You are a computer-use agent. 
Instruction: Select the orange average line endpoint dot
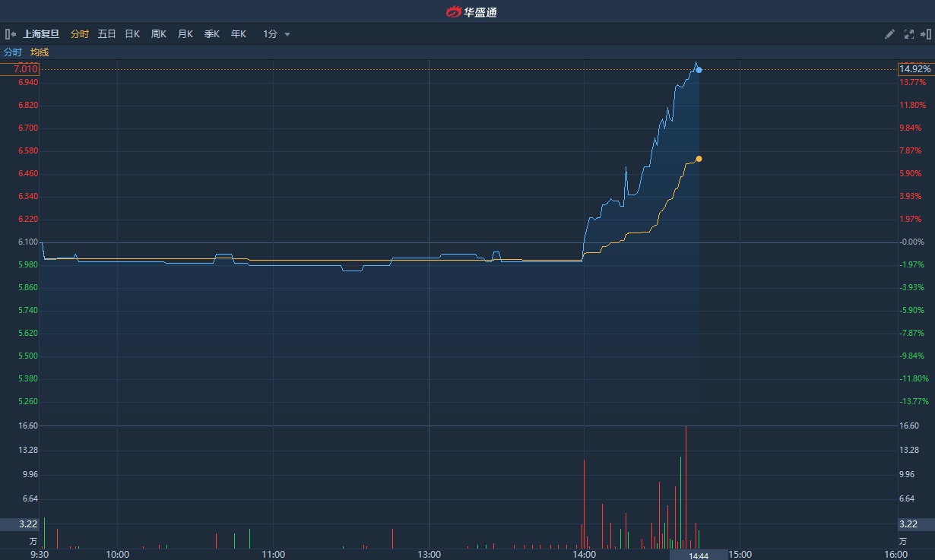click(699, 159)
